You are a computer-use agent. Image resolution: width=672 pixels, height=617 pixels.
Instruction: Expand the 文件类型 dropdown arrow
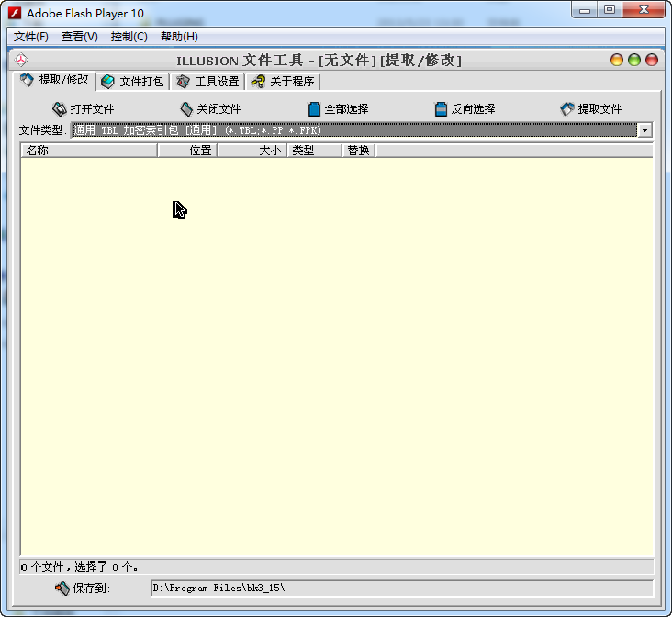[645, 129]
